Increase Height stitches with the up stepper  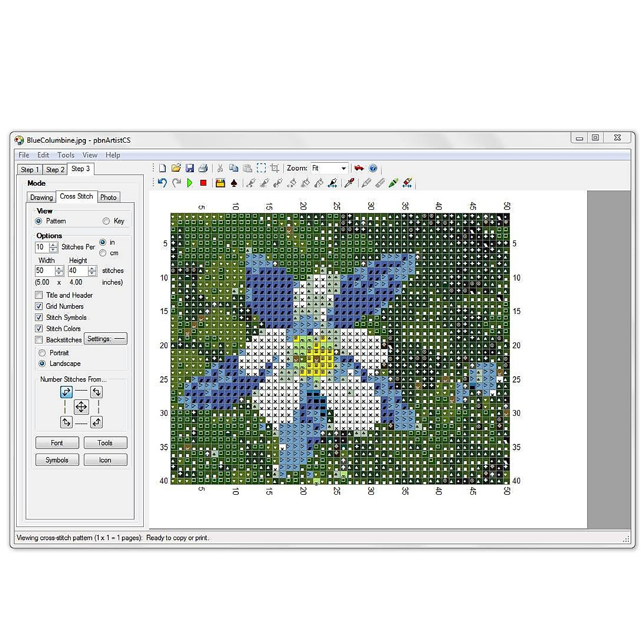pyautogui.click(x=91, y=268)
